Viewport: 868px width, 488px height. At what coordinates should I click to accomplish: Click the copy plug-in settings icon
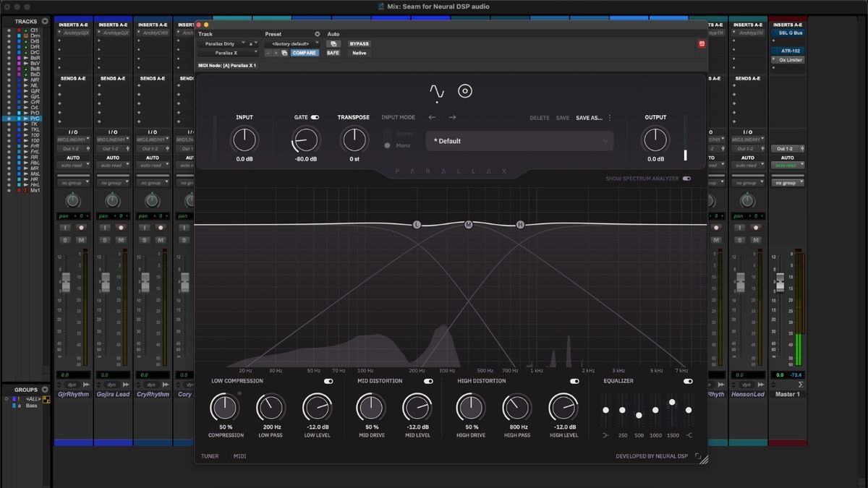tap(284, 53)
